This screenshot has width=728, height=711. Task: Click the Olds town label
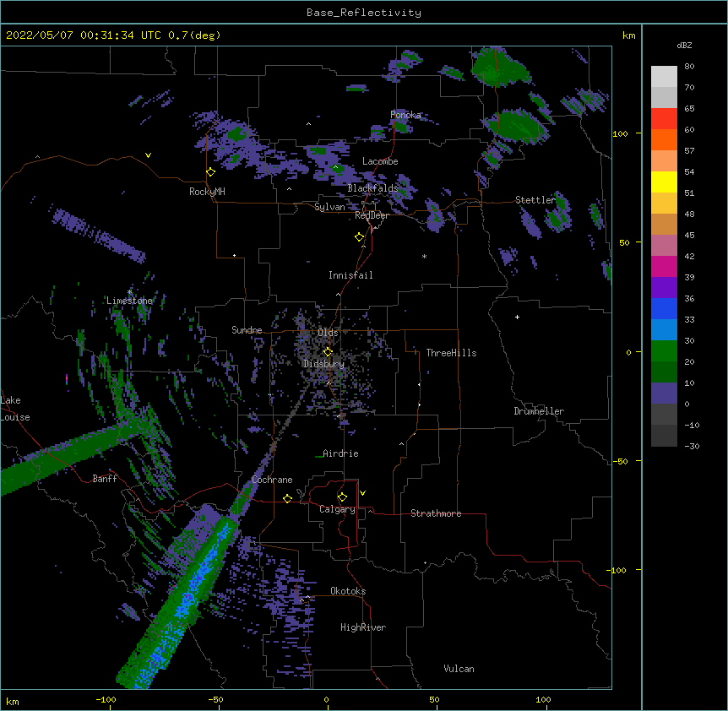pos(328,333)
